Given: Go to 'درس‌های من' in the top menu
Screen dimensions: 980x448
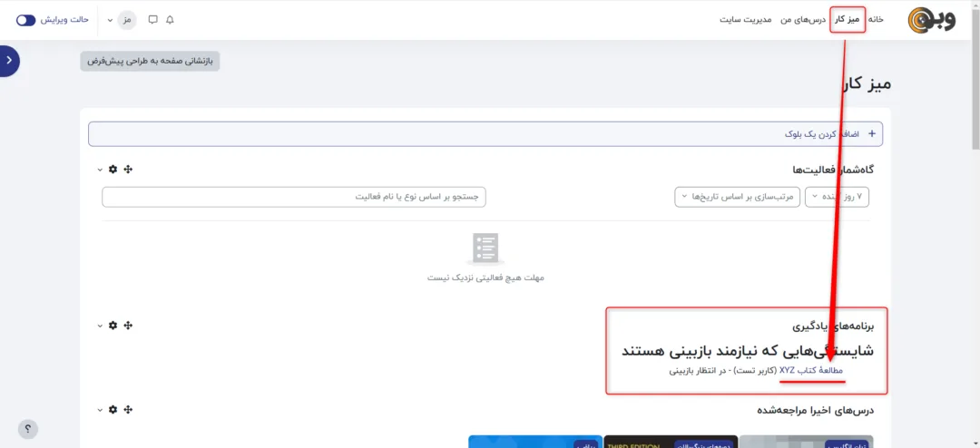Looking at the screenshot, I should pos(803,20).
